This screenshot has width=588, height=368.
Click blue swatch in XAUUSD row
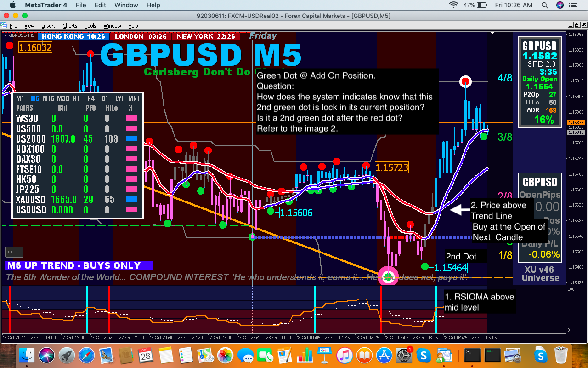point(132,200)
